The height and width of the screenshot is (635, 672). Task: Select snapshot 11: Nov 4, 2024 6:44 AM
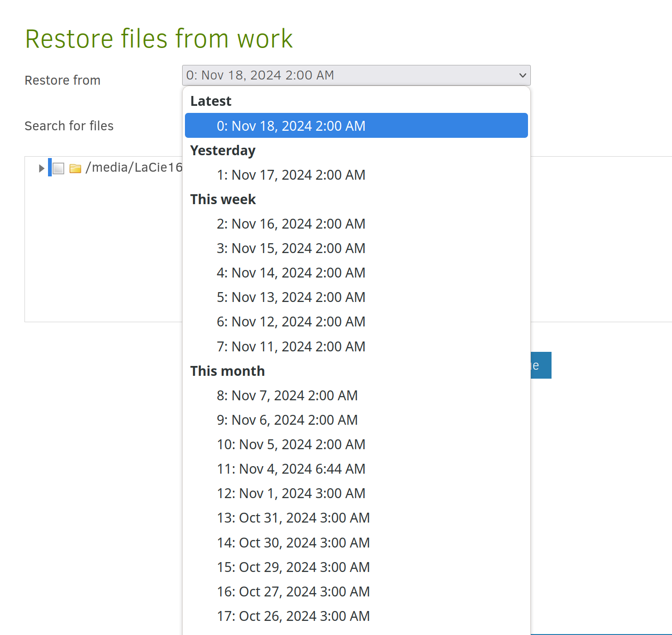click(x=290, y=468)
